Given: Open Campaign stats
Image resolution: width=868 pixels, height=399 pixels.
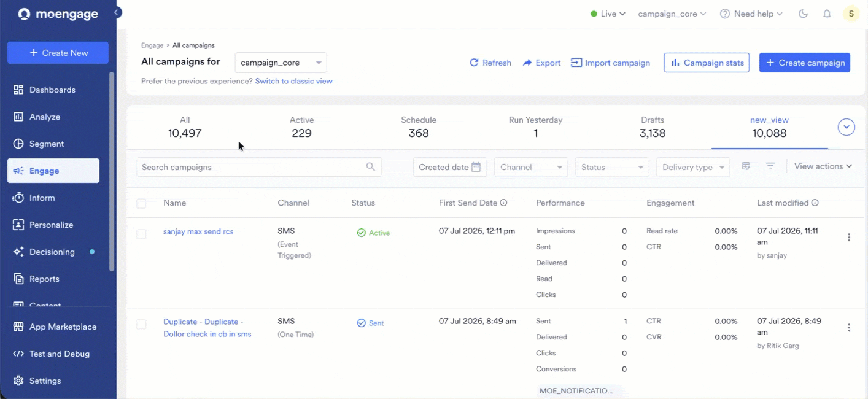Looking at the screenshot, I should tap(707, 63).
